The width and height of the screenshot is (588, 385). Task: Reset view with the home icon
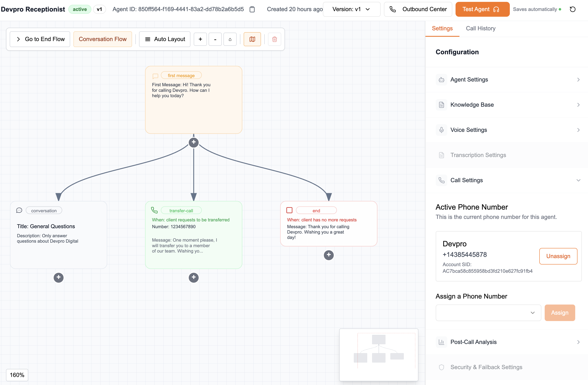click(x=230, y=39)
